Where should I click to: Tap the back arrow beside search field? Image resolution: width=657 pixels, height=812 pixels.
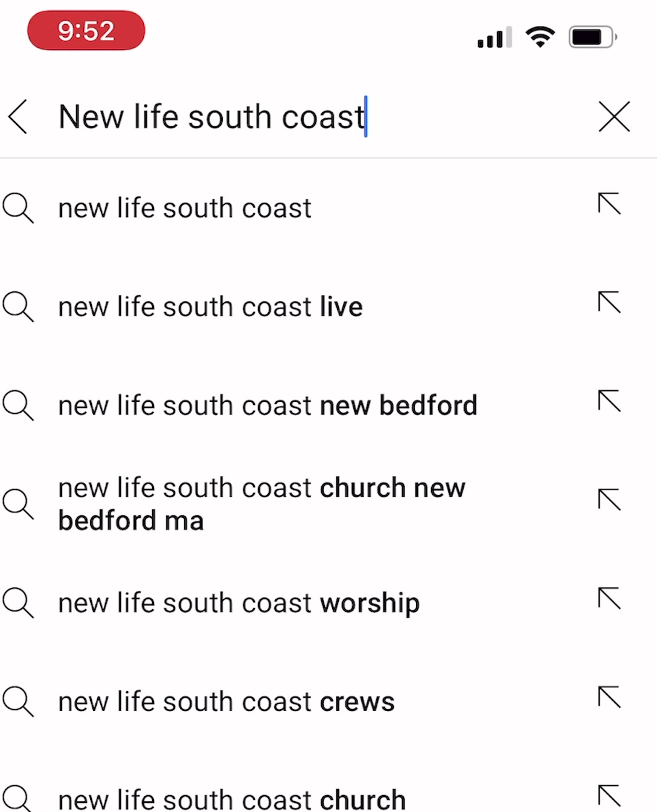[x=18, y=117]
